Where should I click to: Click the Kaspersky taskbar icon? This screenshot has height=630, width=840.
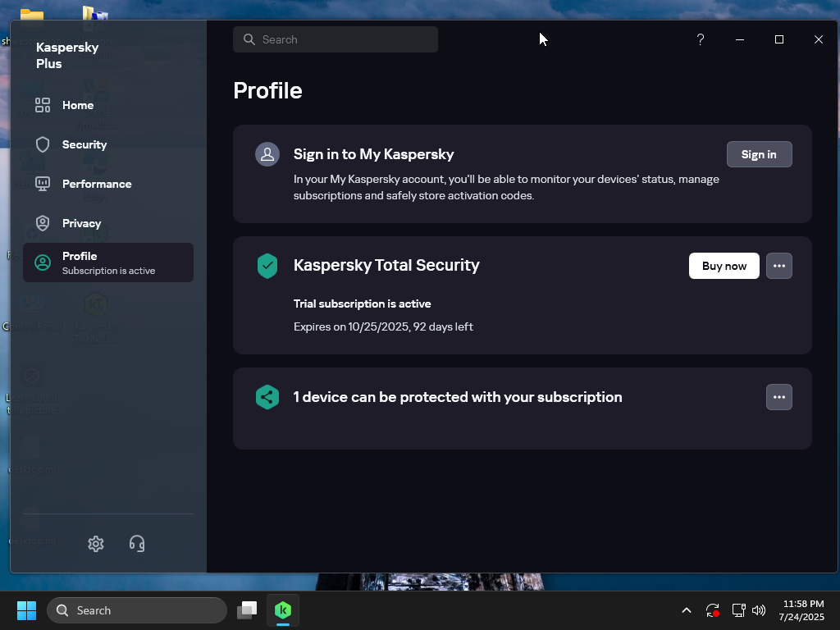(x=283, y=610)
